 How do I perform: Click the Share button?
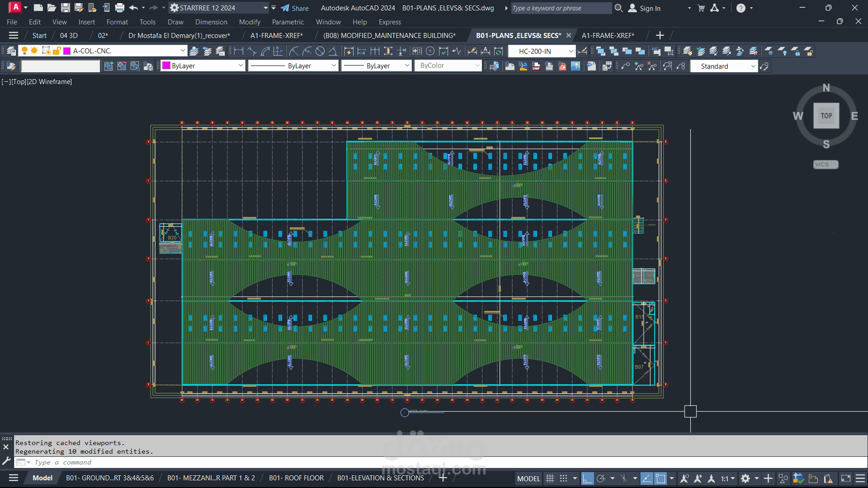click(x=295, y=8)
